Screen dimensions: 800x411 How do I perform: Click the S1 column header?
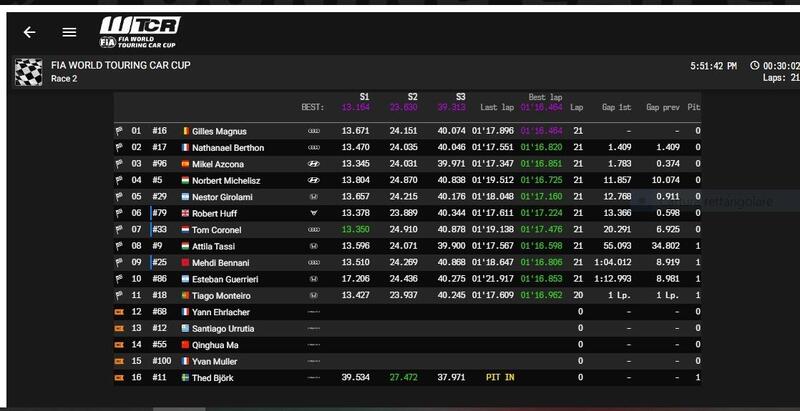(364, 96)
